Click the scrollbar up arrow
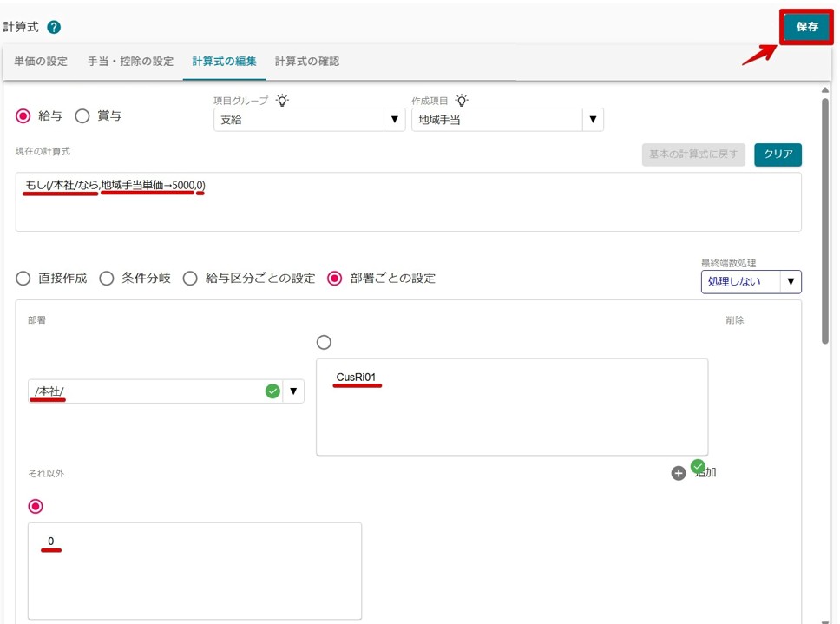 [825, 90]
